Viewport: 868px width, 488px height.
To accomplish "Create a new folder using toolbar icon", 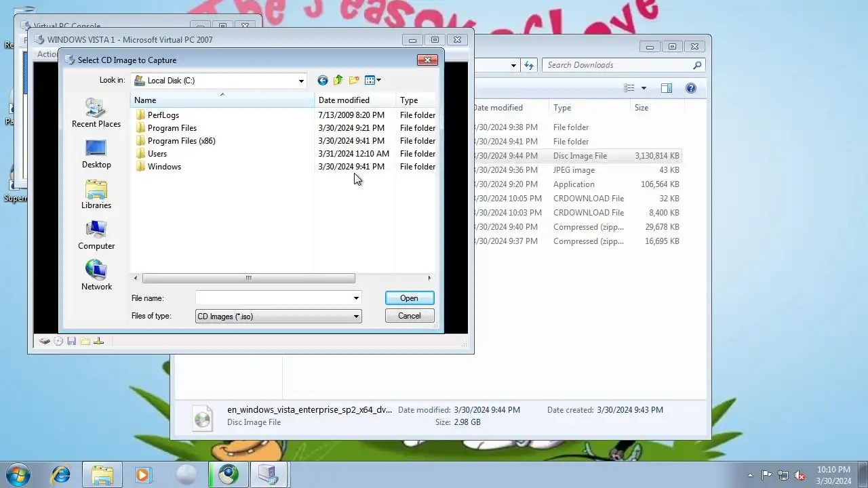I will 354,81.
